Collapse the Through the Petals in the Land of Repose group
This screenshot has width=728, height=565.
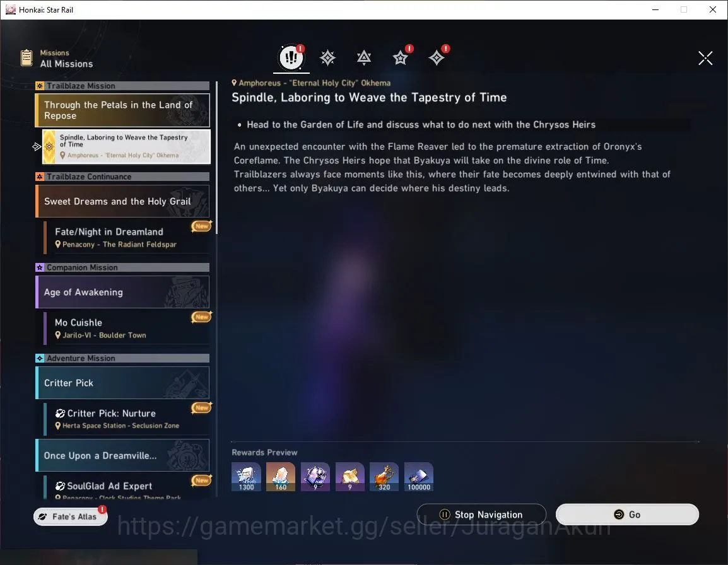[x=122, y=110]
